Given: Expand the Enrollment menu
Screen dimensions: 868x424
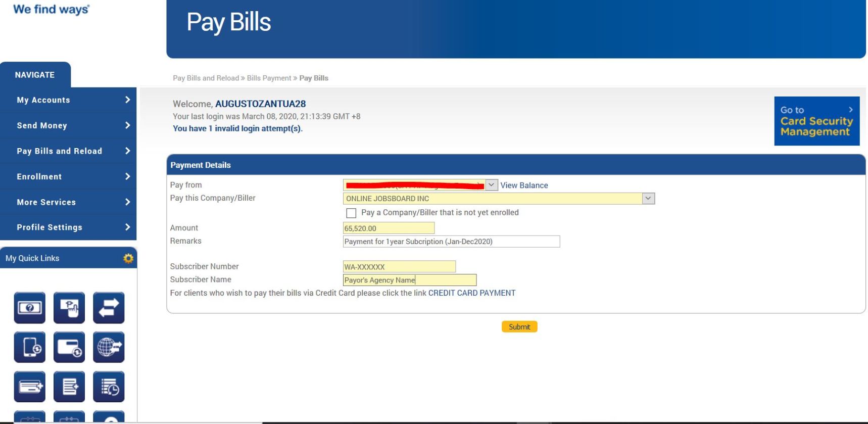Looking at the screenshot, I should [x=68, y=176].
